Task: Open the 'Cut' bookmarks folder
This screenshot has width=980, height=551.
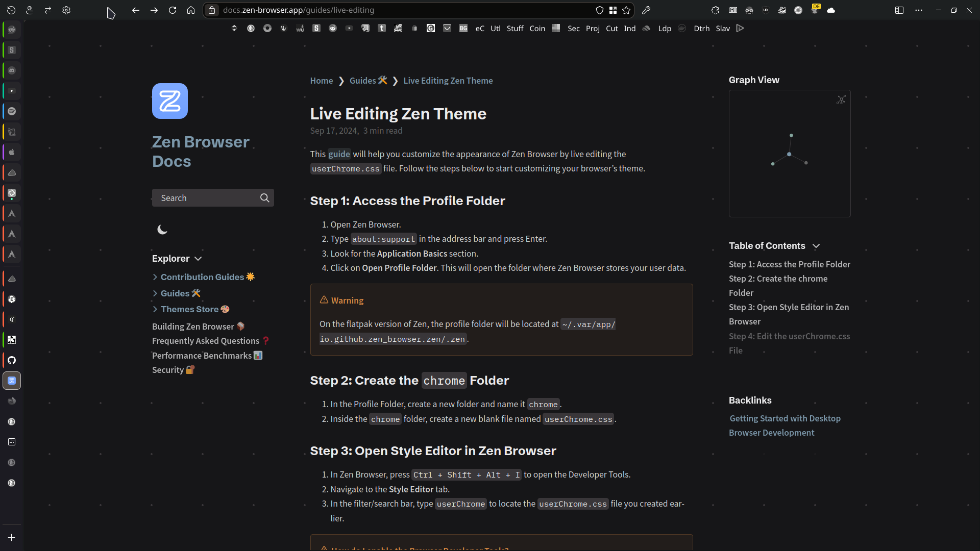Action: coord(612,29)
